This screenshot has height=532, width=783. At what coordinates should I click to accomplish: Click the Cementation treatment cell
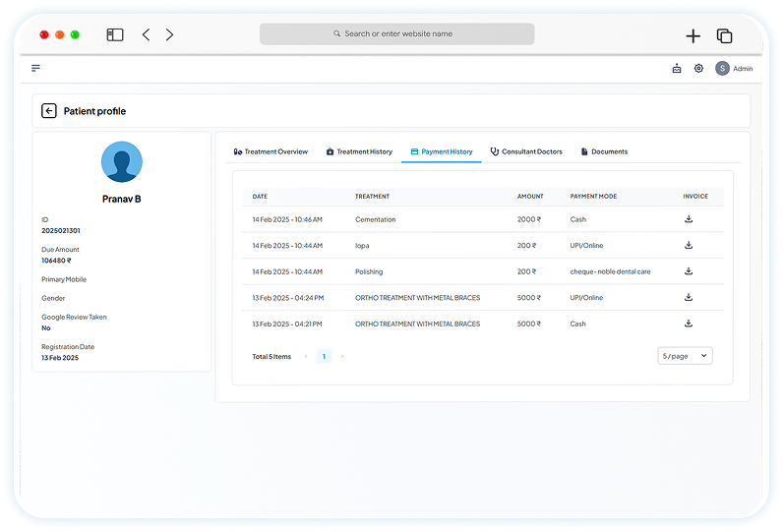pyautogui.click(x=376, y=219)
